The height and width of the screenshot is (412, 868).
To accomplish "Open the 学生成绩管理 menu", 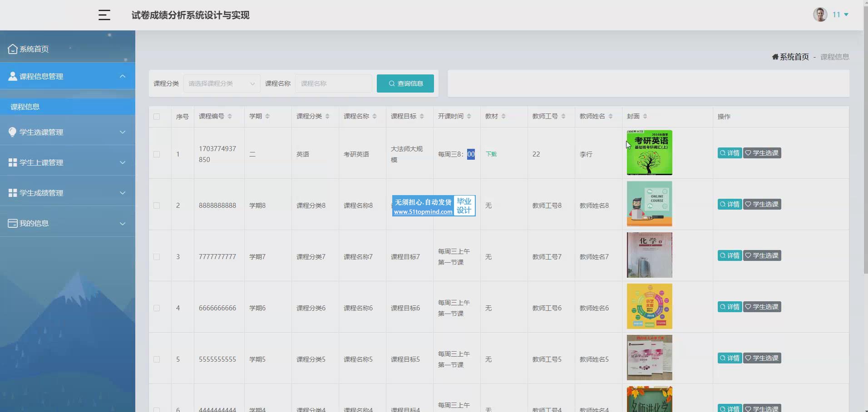I will click(68, 193).
